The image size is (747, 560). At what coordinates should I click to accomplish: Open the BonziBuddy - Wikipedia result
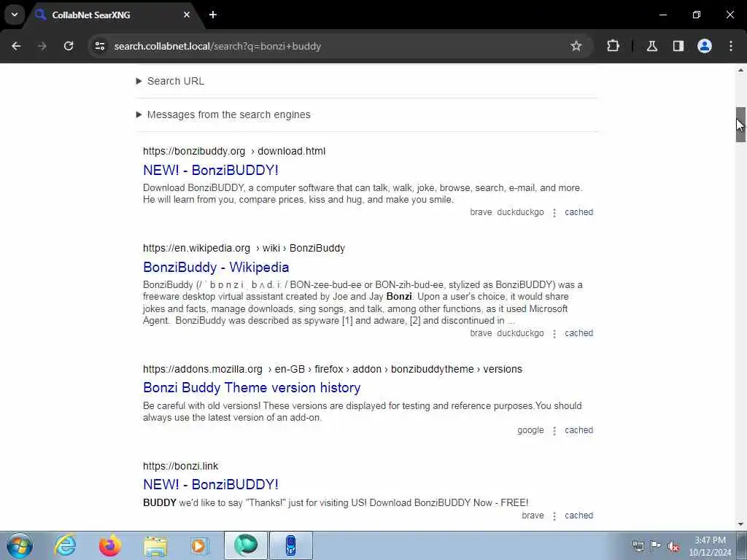pyautogui.click(x=216, y=267)
